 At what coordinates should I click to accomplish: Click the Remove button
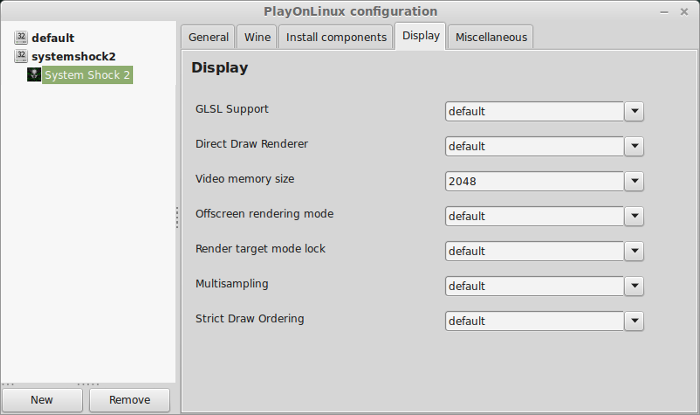[129, 400]
